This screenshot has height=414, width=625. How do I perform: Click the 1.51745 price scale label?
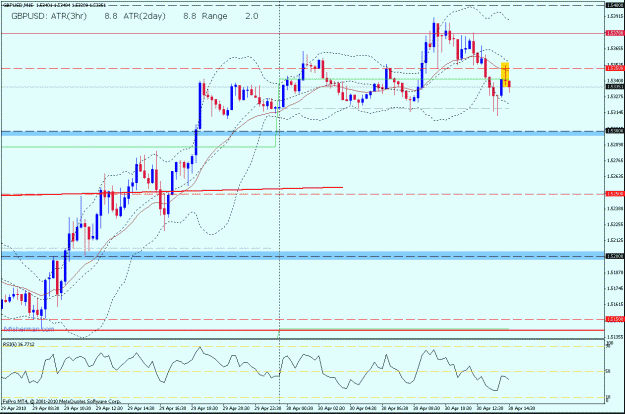coord(615,288)
